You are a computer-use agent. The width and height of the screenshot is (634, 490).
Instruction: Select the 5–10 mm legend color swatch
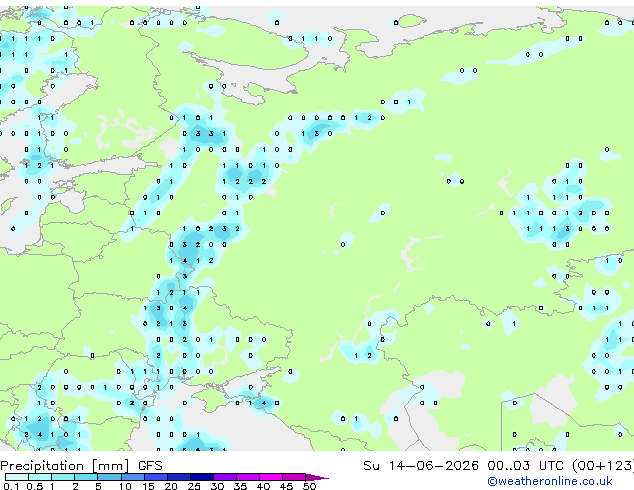[109, 477]
